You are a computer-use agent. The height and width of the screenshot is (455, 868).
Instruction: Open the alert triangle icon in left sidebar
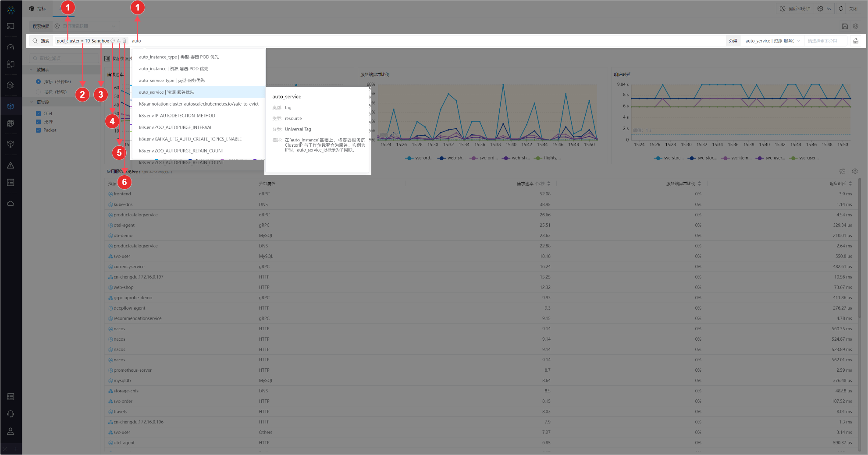(11, 166)
